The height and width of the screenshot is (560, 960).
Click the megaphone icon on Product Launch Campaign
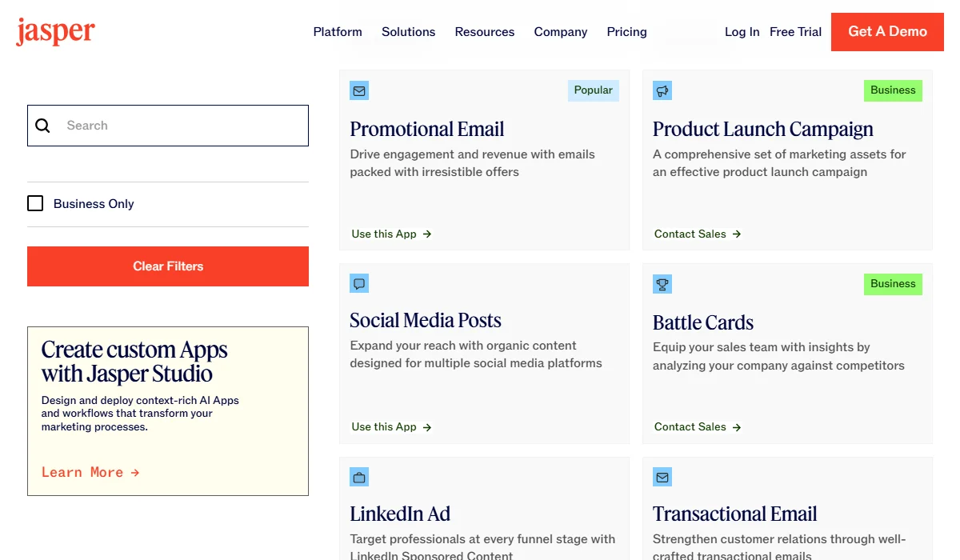[x=662, y=90]
